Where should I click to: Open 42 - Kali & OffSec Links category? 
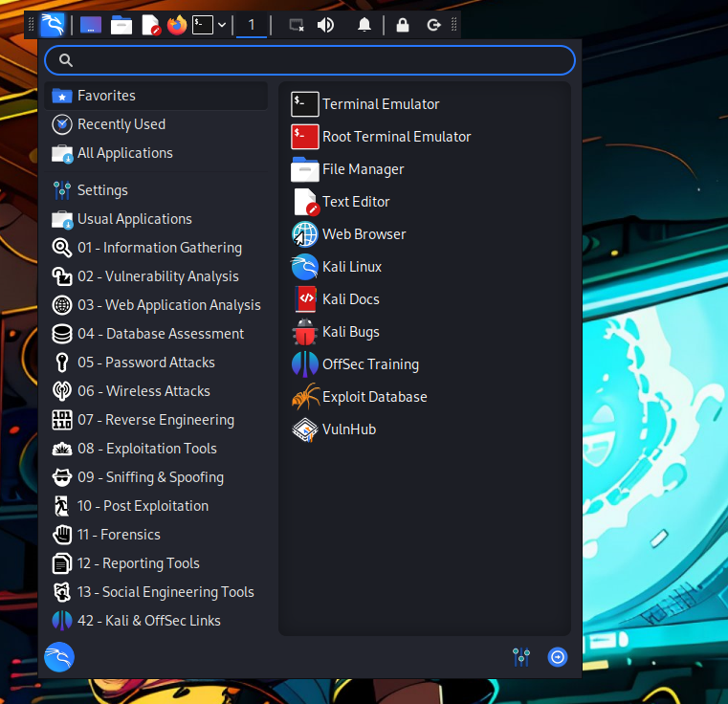click(x=156, y=621)
